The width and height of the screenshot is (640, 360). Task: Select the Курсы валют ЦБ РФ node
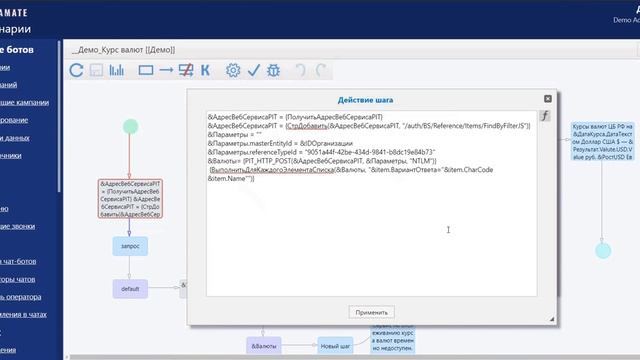(x=602, y=142)
